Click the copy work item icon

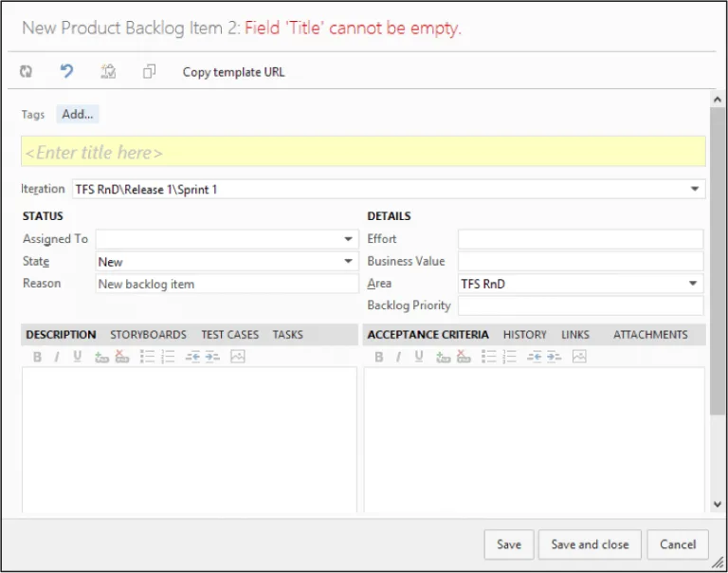149,71
